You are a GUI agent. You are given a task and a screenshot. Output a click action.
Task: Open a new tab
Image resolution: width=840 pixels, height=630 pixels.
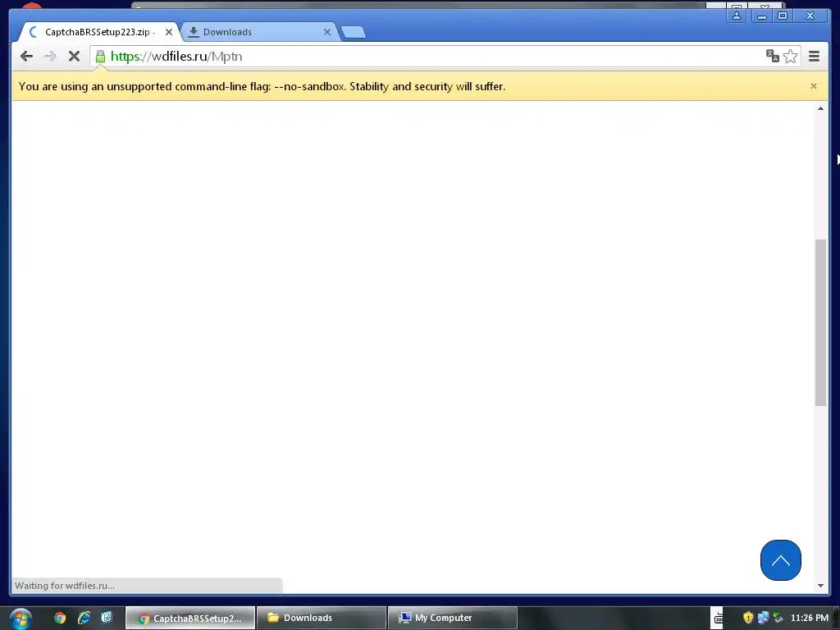[354, 32]
